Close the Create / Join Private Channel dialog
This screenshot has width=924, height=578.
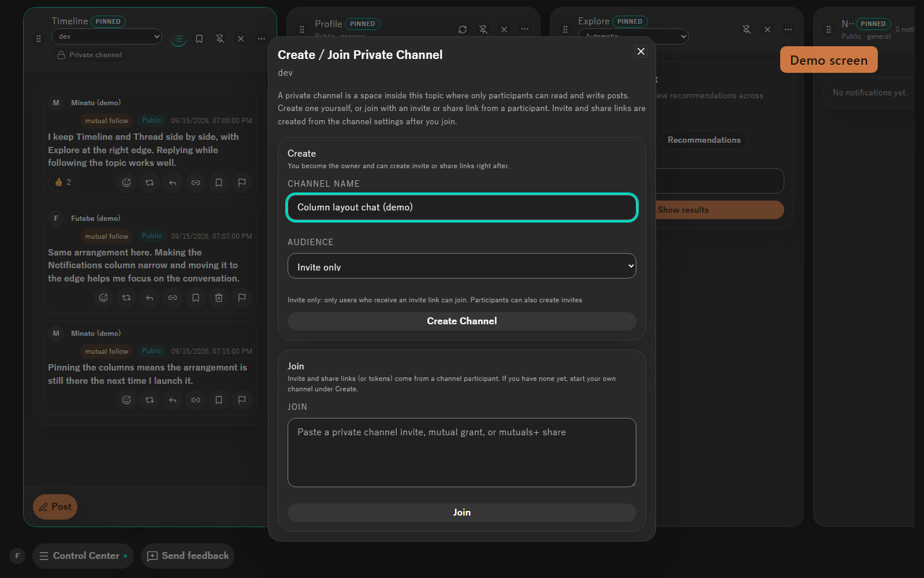coord(641,51)
